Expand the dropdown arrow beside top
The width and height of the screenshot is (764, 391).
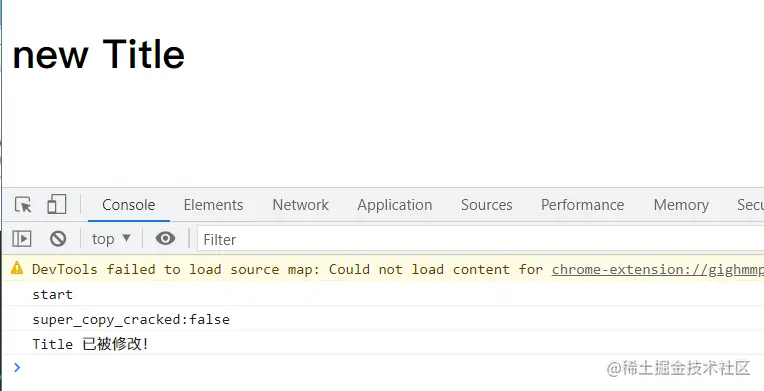[x=126, y=238]
